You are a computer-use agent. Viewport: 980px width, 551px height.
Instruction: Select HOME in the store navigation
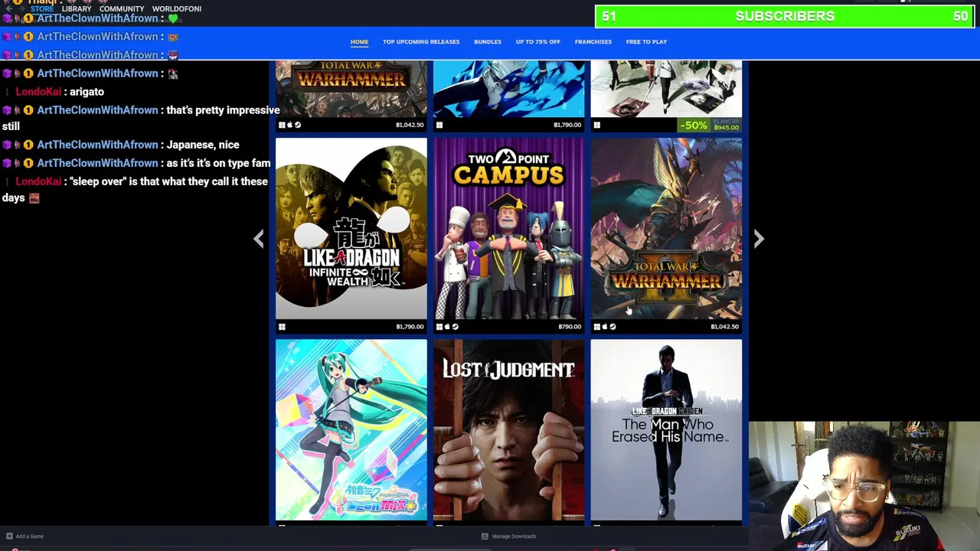(359, 41)
